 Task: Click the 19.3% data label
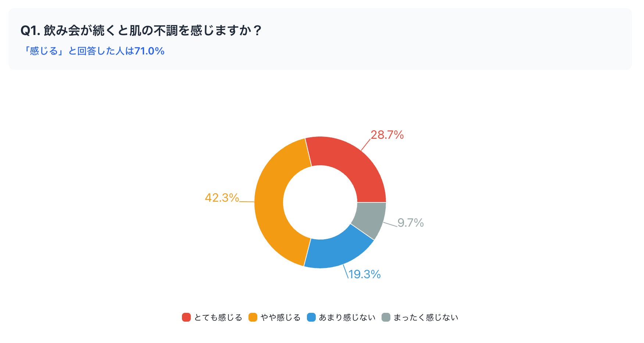(x=364, y=274)
